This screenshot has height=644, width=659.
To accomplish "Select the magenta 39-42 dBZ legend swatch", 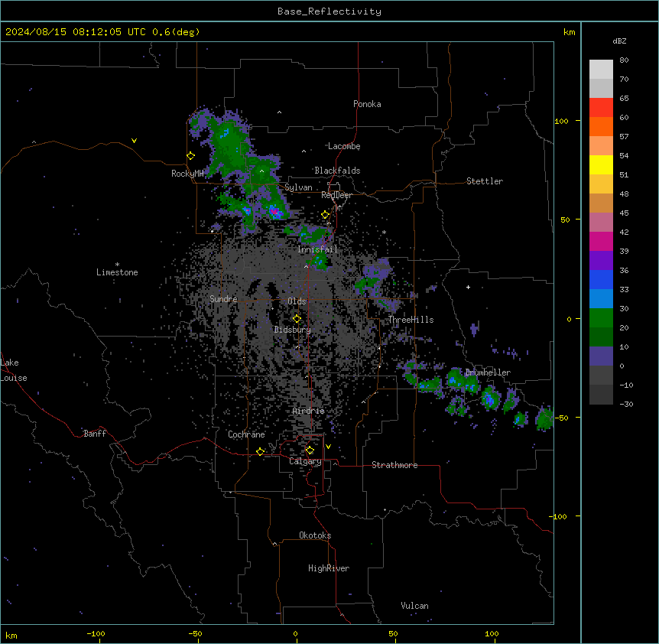I will pyautogui.click(x=601, y=241).
